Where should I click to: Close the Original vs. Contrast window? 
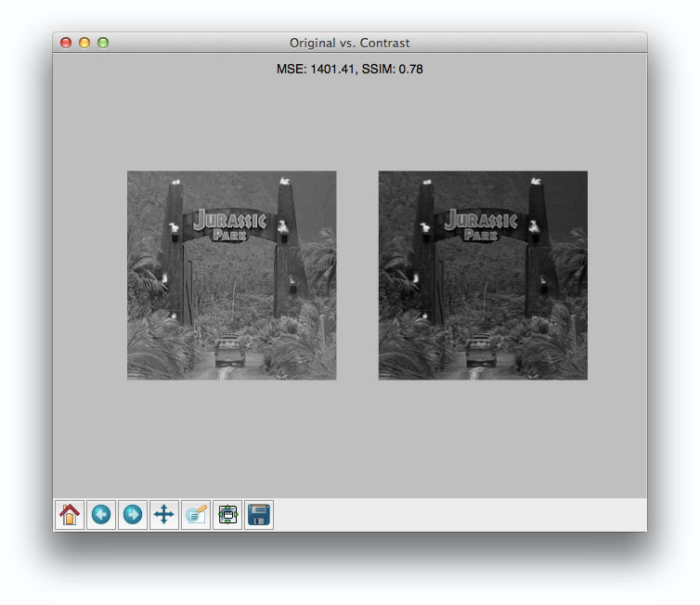[x=66, y=43]
